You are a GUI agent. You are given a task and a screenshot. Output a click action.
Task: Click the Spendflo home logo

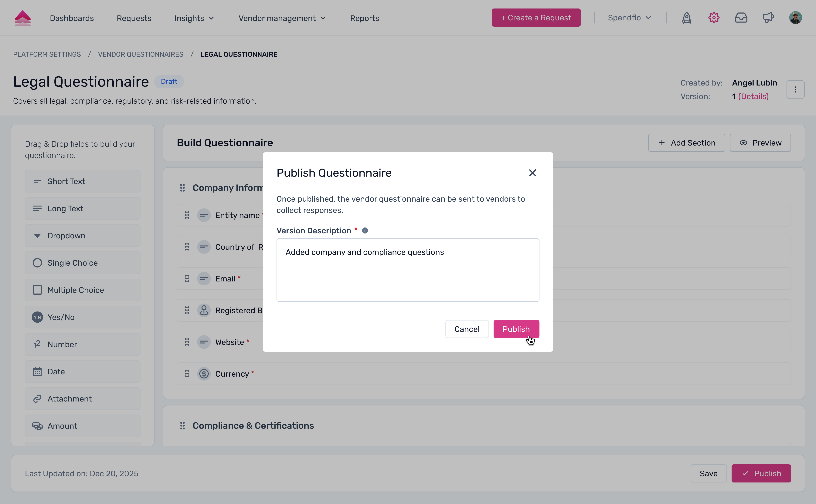coord(23,18)
